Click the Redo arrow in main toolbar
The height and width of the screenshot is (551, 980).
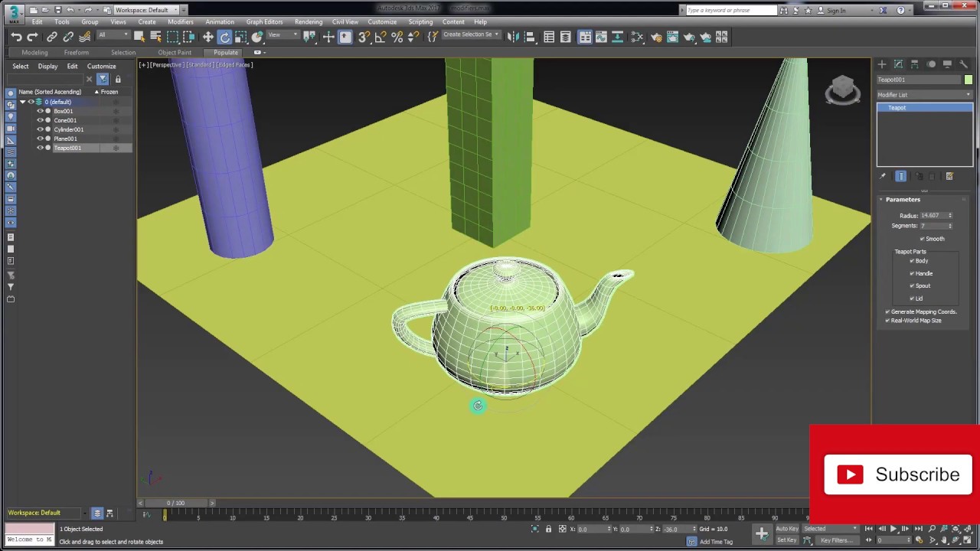32,37
